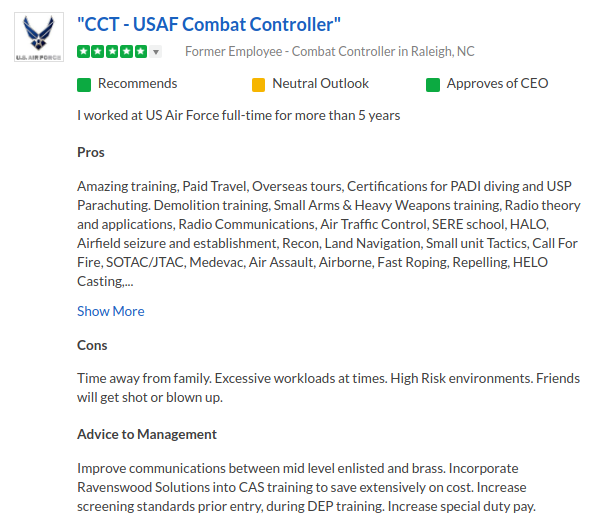Image resolution: width=600 pixels, height=524 pixels.
Task: Open the "CCT - USAF Combat Controller" review title
Action: 208,23
